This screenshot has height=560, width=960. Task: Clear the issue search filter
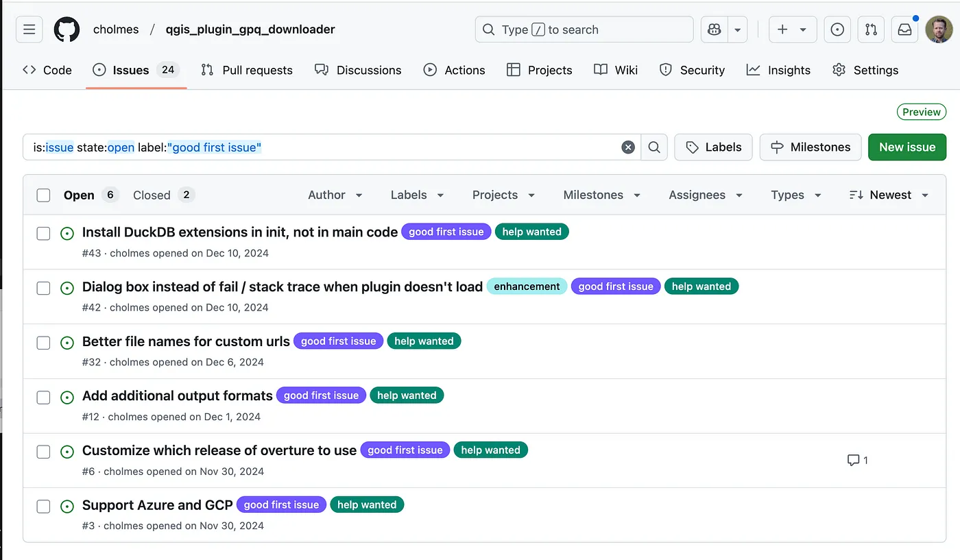tap(627, 147)
